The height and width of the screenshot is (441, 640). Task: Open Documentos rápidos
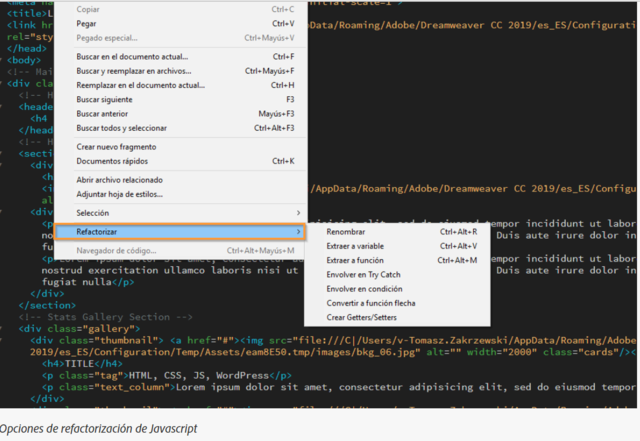[x=181, y=161]
